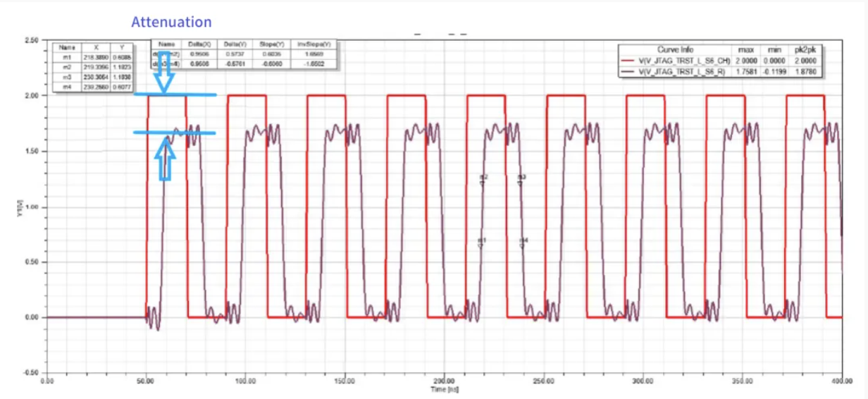This screenshot has height=399, width=868.
Task: Click the Attenuation annotation text
Action: click(171, 23)
